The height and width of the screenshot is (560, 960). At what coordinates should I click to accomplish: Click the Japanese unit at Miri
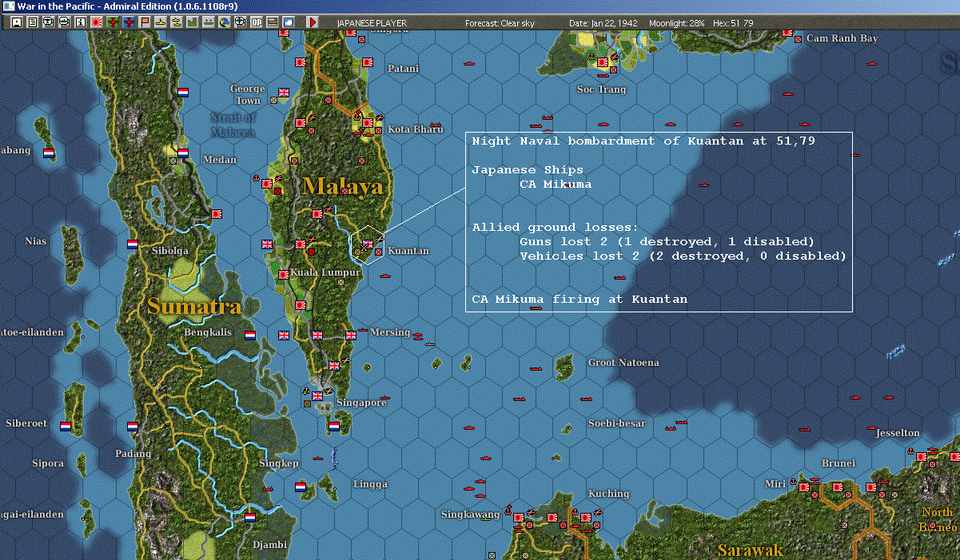(x=805, y=487)
